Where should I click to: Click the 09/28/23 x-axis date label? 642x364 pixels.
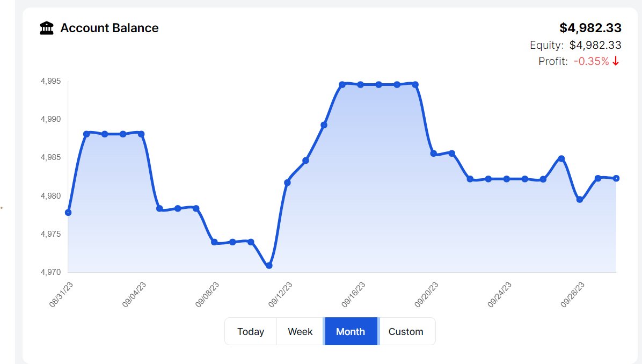coord(572,294)
